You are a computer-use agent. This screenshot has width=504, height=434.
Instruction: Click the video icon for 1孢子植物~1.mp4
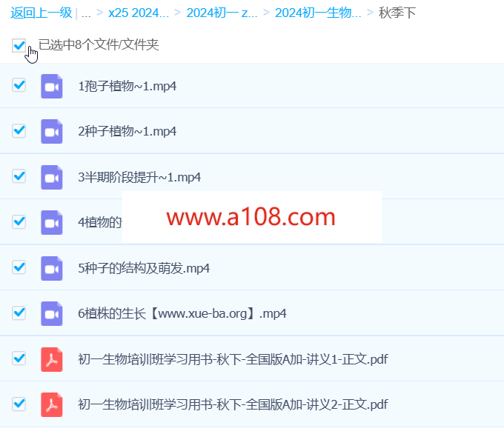pos(52,86)
